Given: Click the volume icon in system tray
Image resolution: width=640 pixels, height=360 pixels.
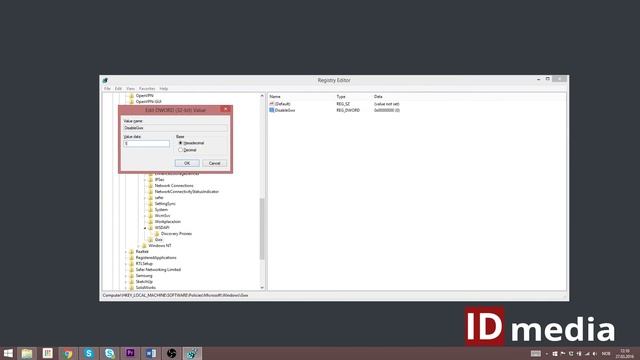Looking at the screenshot, I should coord(595,354).
